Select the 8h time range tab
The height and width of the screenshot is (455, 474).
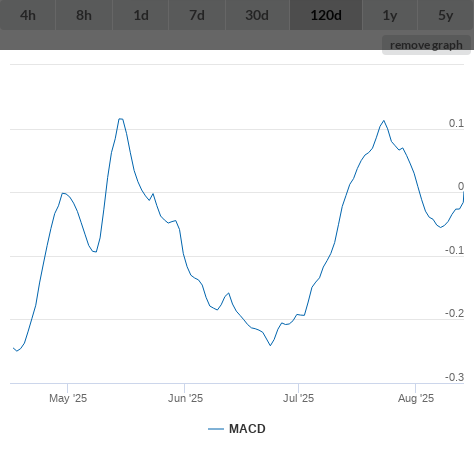84,15
